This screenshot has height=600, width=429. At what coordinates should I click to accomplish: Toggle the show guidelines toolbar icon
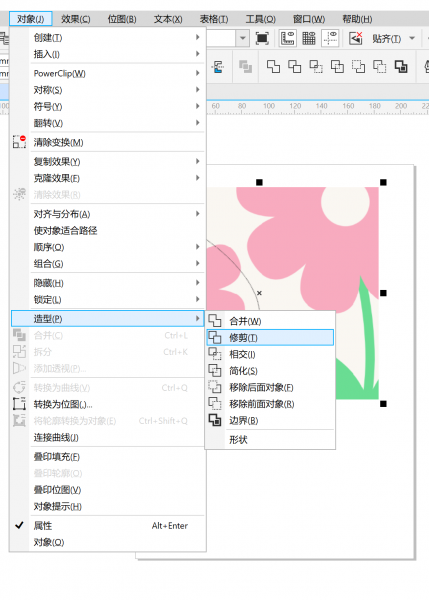330,38
